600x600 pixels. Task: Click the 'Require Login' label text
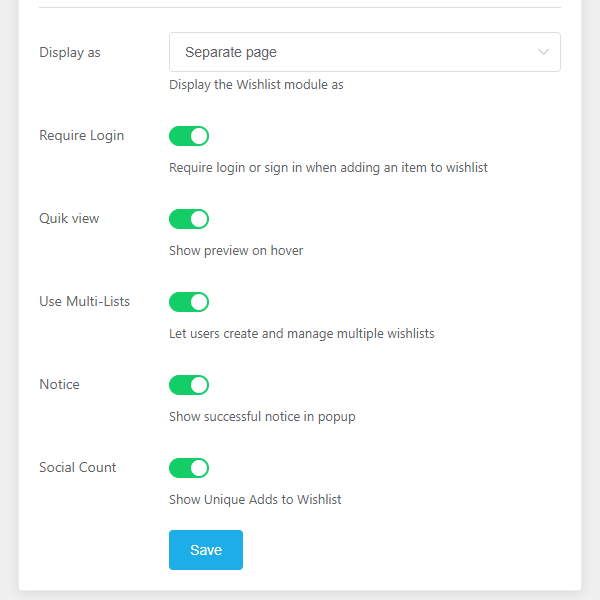click(x=82, y=135)
